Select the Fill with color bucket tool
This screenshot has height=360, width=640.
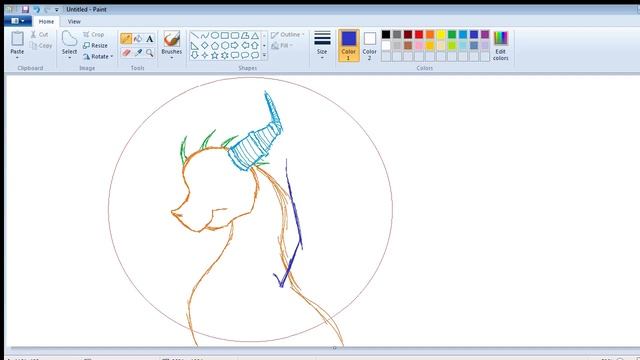coord(138,39)
